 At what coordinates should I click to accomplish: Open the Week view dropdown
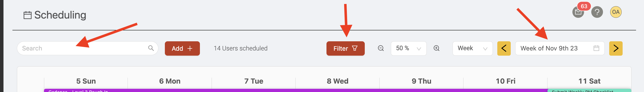(472, 48)
